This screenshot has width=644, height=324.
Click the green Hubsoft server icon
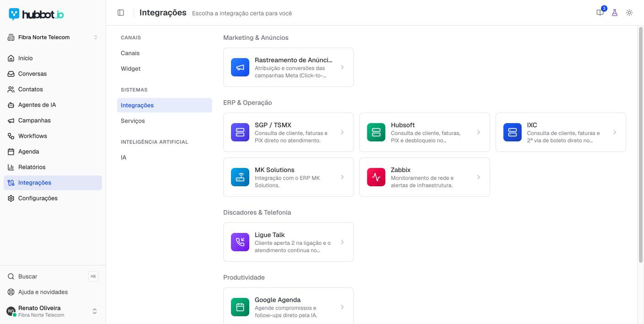[x=376, y=132]
